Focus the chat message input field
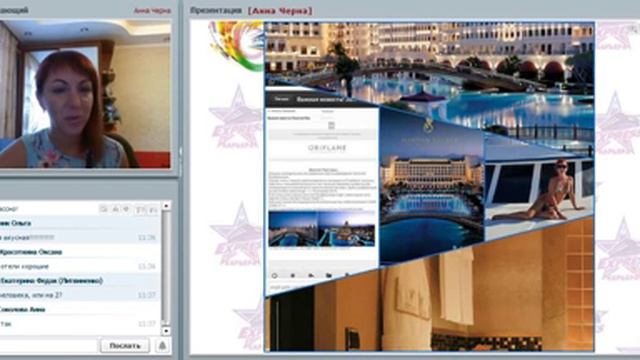This screenshot has height=360, width=640. (48, 346)
